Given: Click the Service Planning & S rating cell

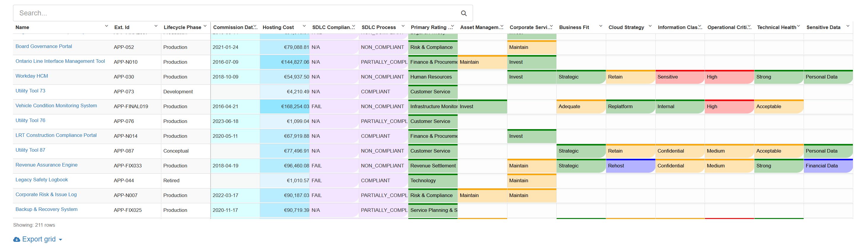Looking at the screenshot, I should pos(433,210).
